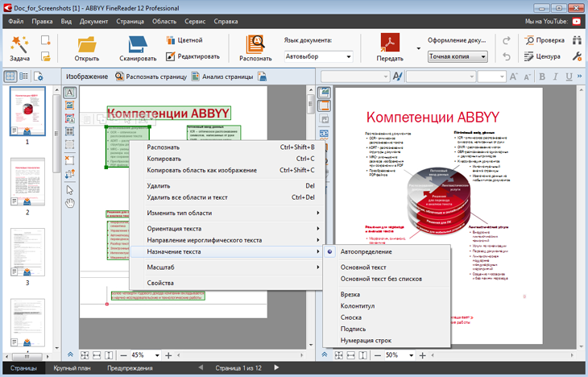Open settings wrench icon in toolbar
Image resolution: width=588 pixels, height=377 pixels.
[x=577, y=56]
